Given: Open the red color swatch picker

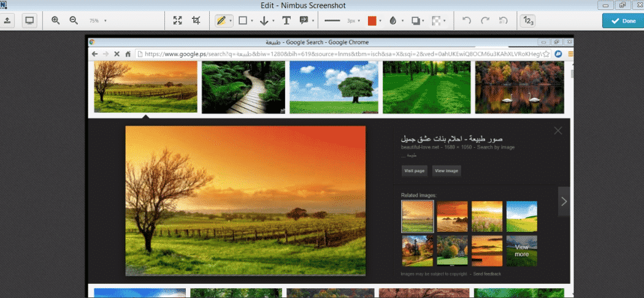Looking at the screenshot, I should (x=372, y=20).
